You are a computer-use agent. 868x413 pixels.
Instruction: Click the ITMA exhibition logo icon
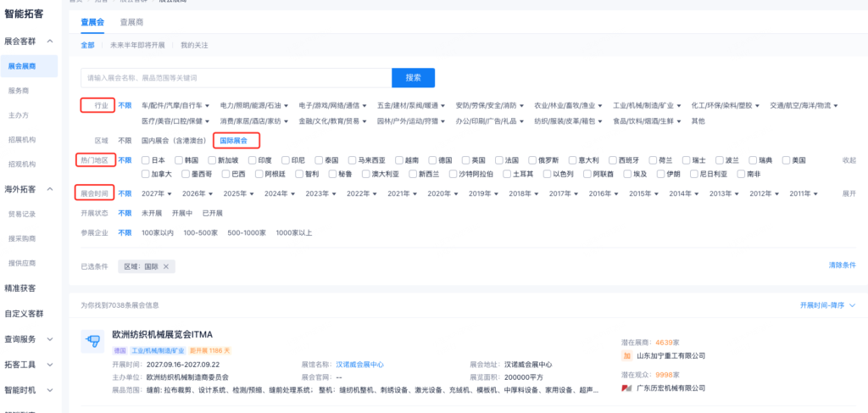(x=92, y=343)
